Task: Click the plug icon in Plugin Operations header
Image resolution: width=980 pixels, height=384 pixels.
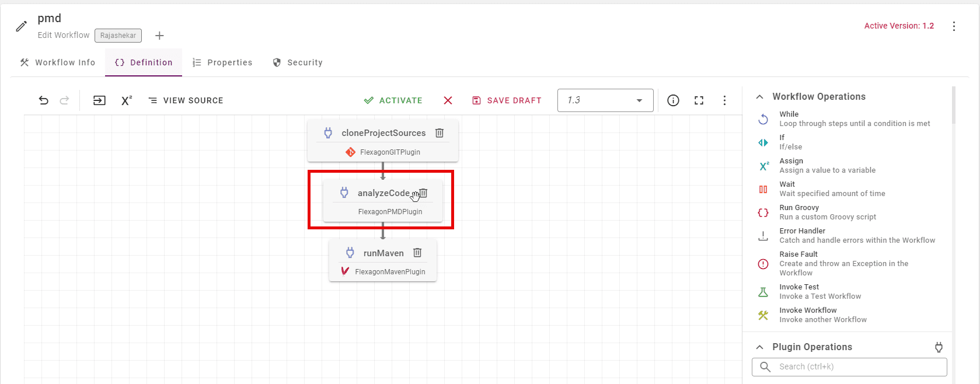Action: (x=939, y=347)
